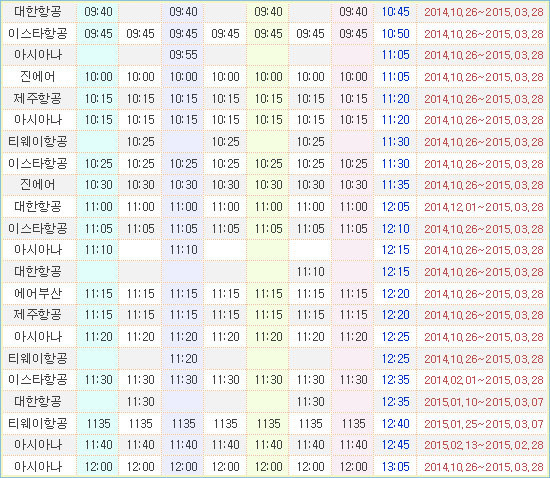Click the date range in the 에어부산 row
Screen dimensions: 550x478
point(484,294)
